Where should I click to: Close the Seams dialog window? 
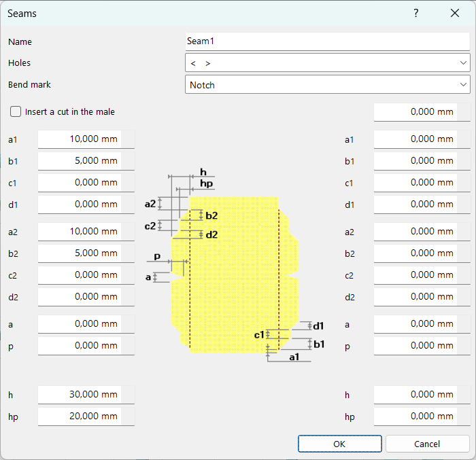click(x=455, y=13)
